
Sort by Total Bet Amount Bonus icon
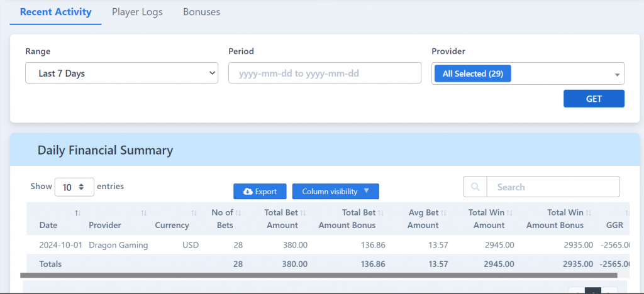coord(381,213)
